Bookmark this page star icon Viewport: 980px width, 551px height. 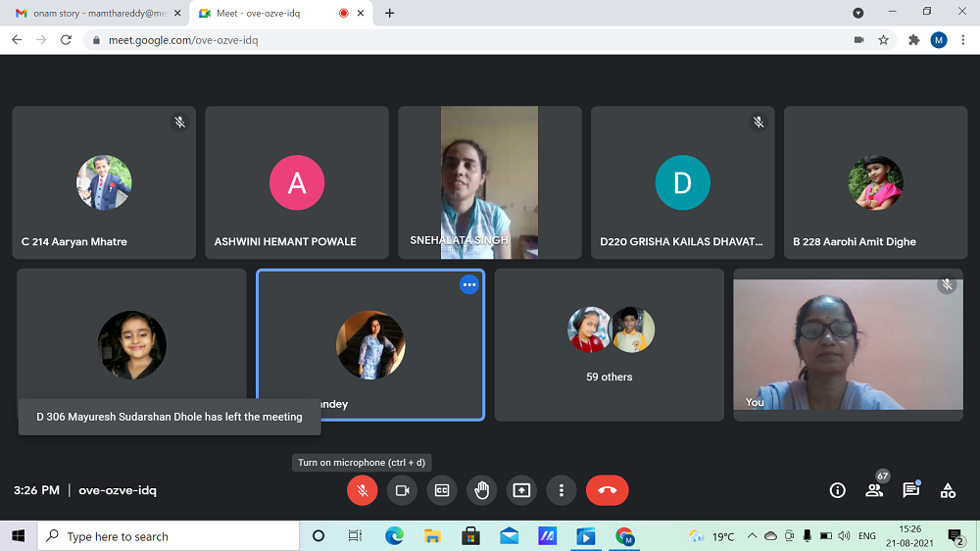(x=883, y=40)
